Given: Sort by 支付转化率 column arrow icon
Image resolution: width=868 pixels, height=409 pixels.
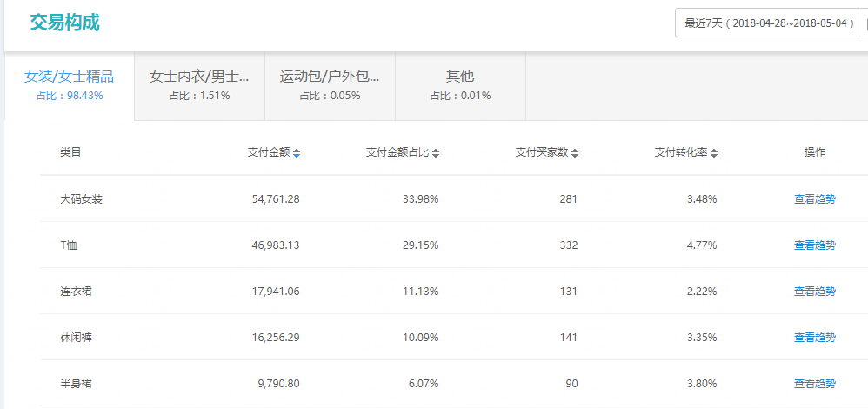Looking at the screenshot, I should click(714, 153).
